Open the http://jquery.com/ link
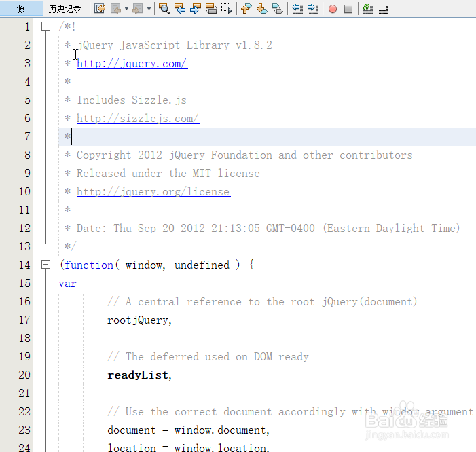This screenshot has width=476, height=452. (x=132, y=64)
